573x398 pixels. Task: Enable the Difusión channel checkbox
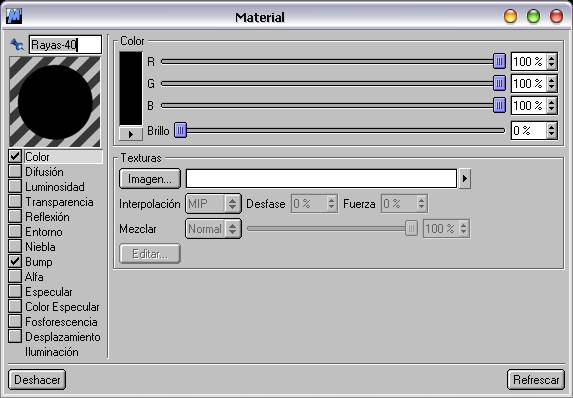(15, 171)
